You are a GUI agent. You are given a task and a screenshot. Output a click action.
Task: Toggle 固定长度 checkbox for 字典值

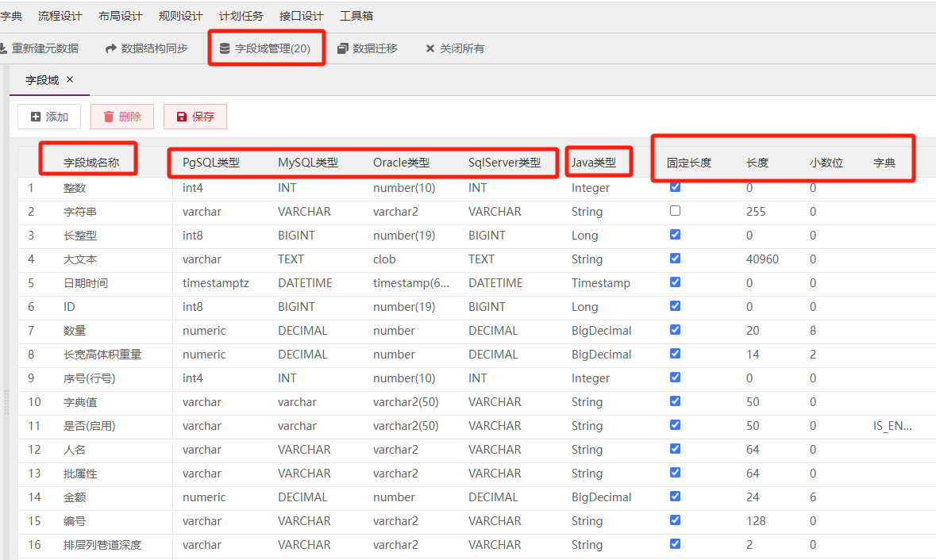[x=675, y=401]
